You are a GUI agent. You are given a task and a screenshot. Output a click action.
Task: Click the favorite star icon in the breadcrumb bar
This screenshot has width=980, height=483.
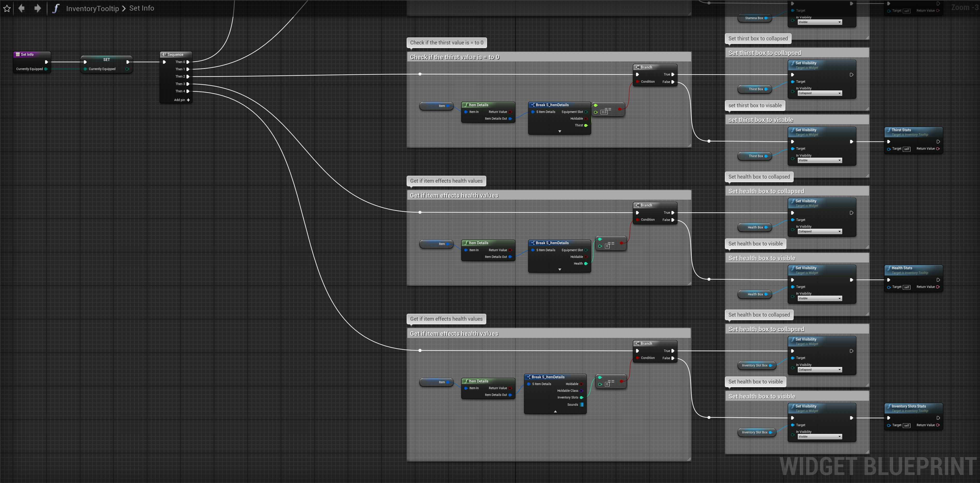pos(7,8)
